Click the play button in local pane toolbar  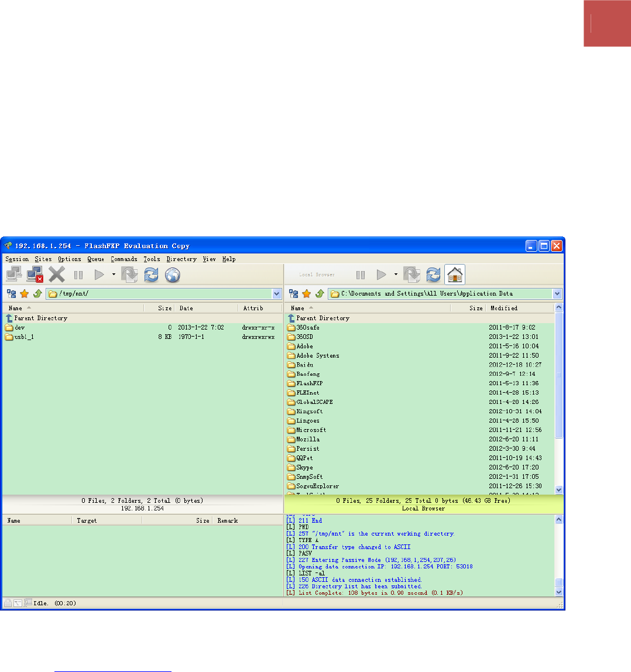click(x=381, y=275)
